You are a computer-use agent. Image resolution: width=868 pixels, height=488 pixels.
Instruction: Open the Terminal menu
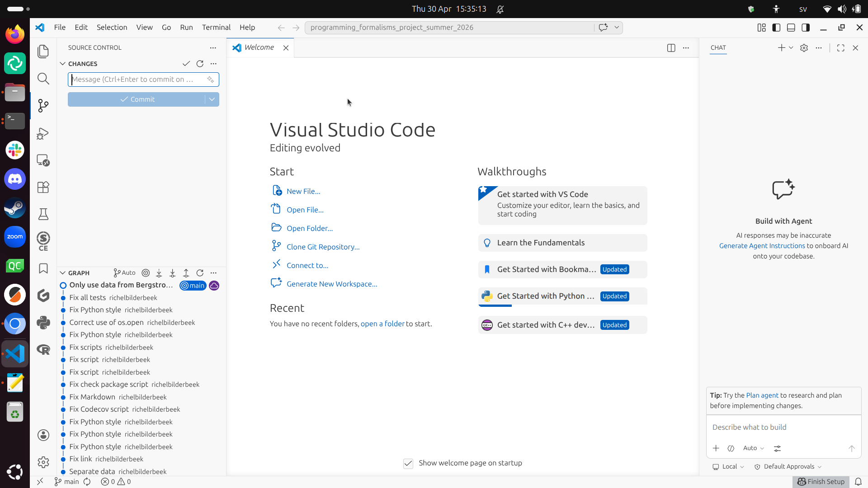[216, 28]
